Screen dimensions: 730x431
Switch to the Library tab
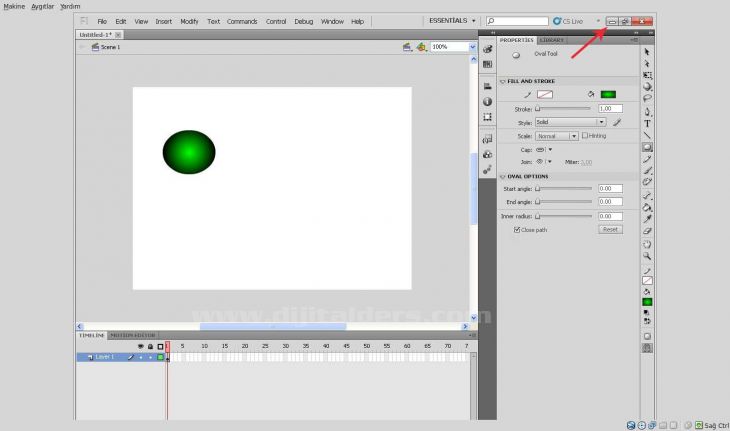coord(552,40)
